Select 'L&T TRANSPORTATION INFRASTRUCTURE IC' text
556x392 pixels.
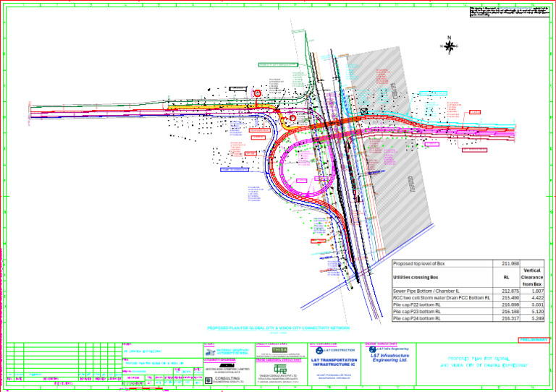click(x=334, y=362)
